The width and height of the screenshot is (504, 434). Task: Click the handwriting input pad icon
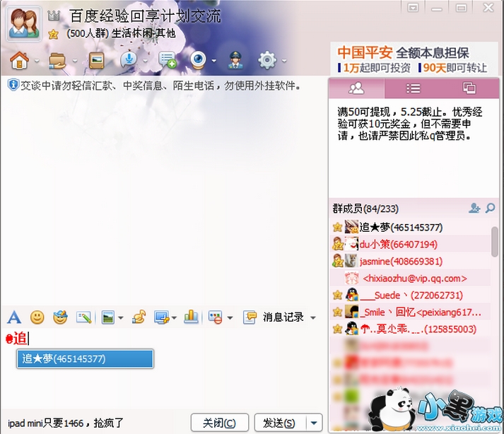pos(84,317)
